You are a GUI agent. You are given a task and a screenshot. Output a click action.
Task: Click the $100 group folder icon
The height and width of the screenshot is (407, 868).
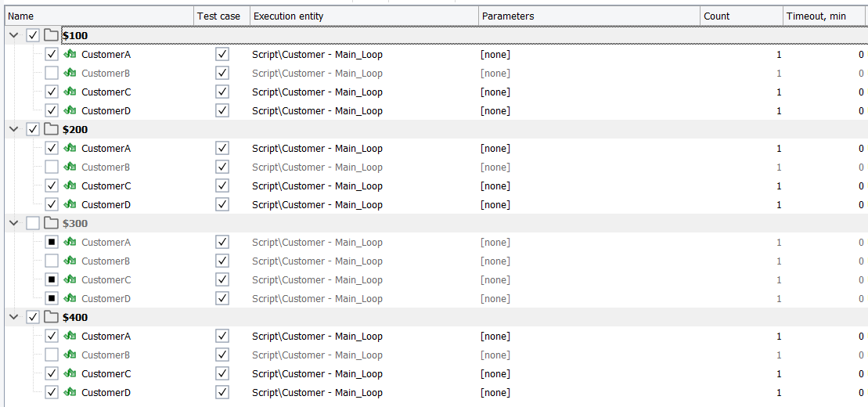point(52,35)
